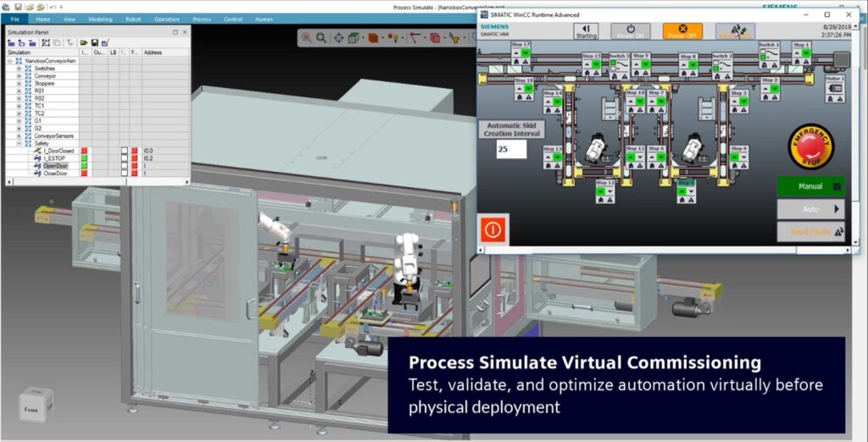Click the Manual mode button

(x=810, y=186)
